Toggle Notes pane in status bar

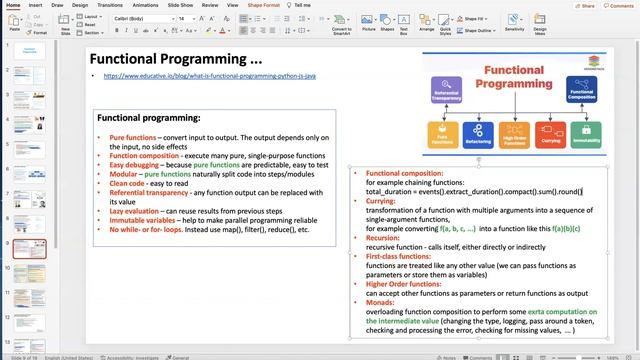pos(446,358)
